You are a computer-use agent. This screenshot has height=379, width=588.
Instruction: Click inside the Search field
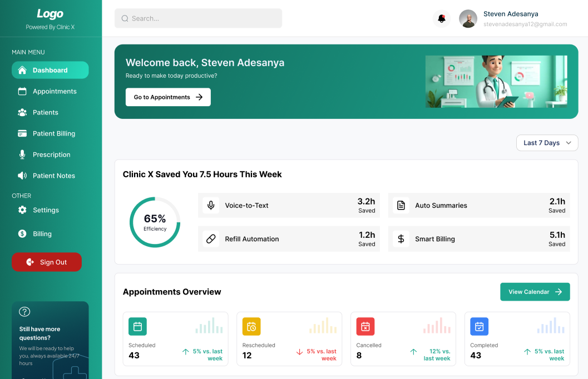198,18
